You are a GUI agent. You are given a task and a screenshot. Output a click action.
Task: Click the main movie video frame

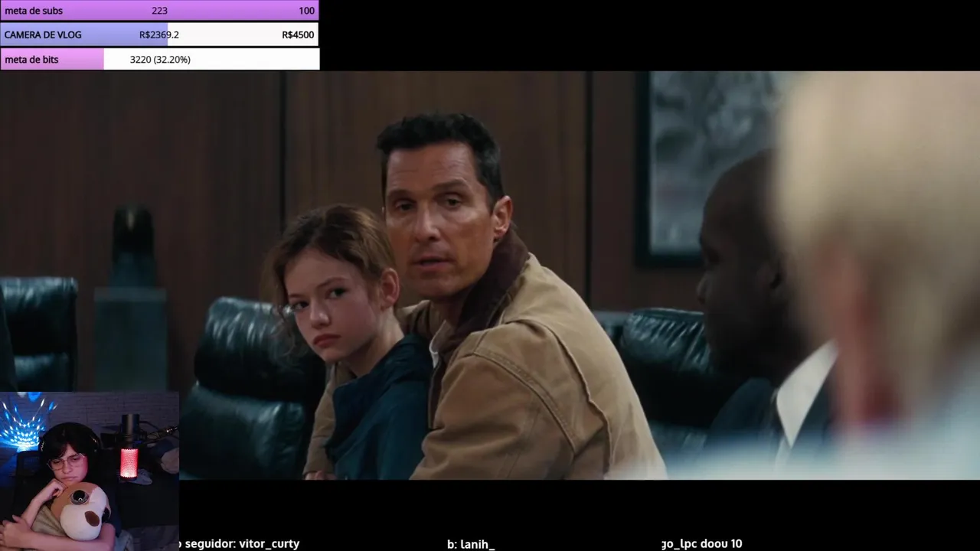point(490,275)
